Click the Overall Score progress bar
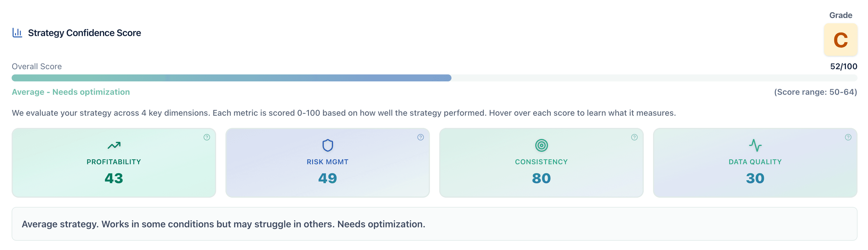The image size is (868, 250). [434, 78]
